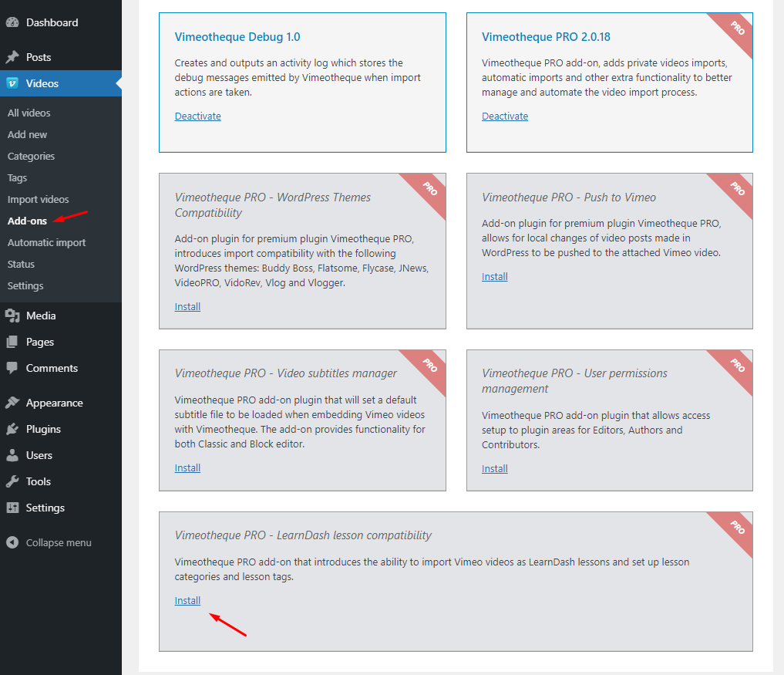Click the Media icon in sidebar
Screen dimensions: 784x675
[x=12, y=316]
